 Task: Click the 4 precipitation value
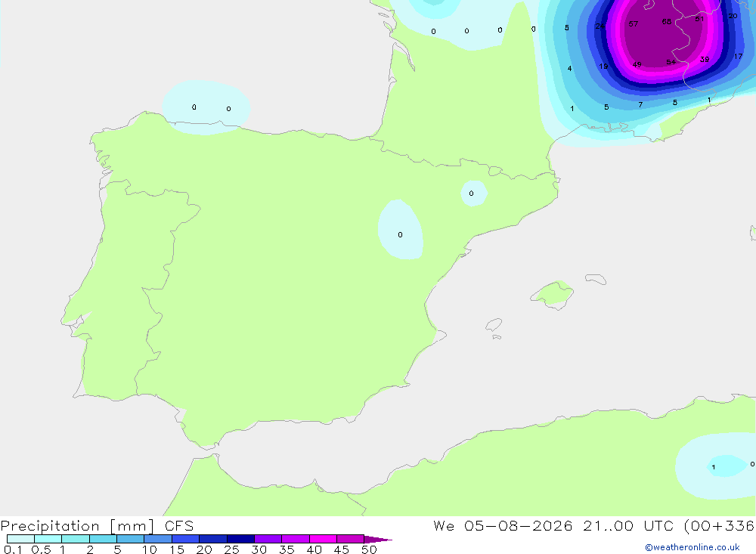click(x=569, y=69)
